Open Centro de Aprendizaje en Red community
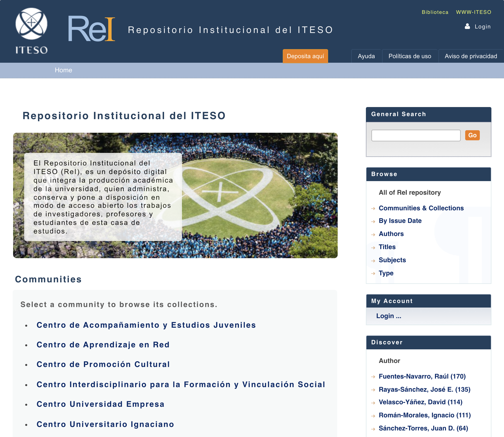504x437 pixels. (103, 345)
